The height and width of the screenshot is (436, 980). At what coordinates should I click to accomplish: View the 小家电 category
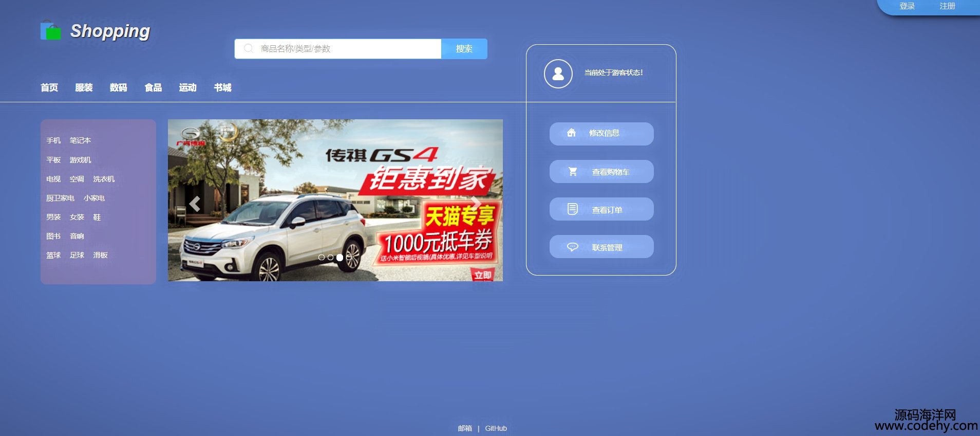(x=94, y=198)
